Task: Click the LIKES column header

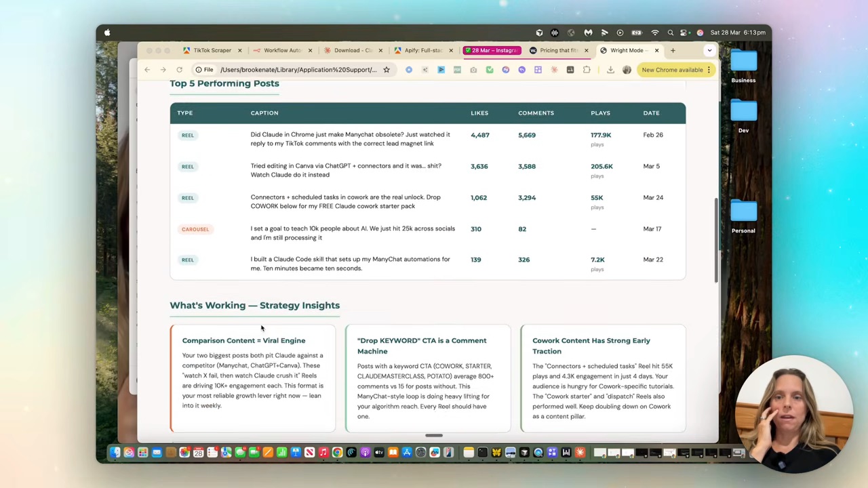Action: click(x=479, y=113)
